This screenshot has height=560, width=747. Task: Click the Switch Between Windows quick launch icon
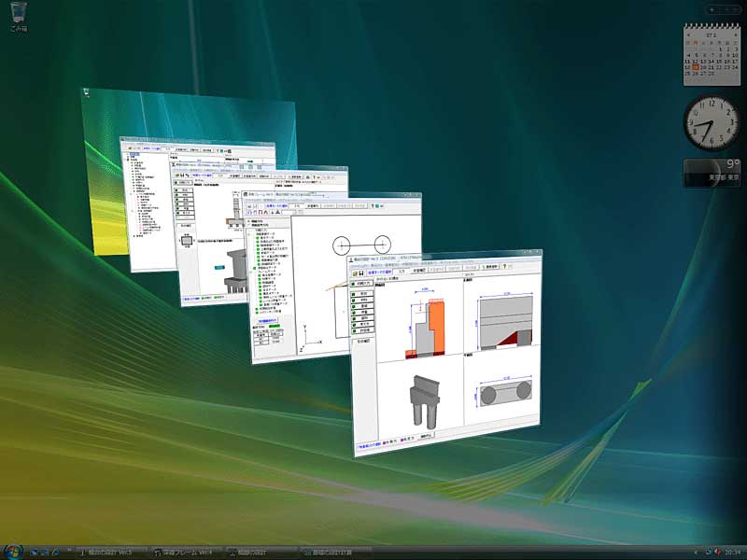pyautogui.click(x=45, y=553)
